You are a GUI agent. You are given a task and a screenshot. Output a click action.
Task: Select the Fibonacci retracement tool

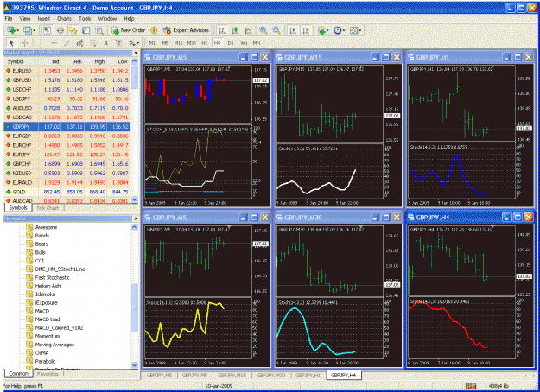tap(92, 43)
